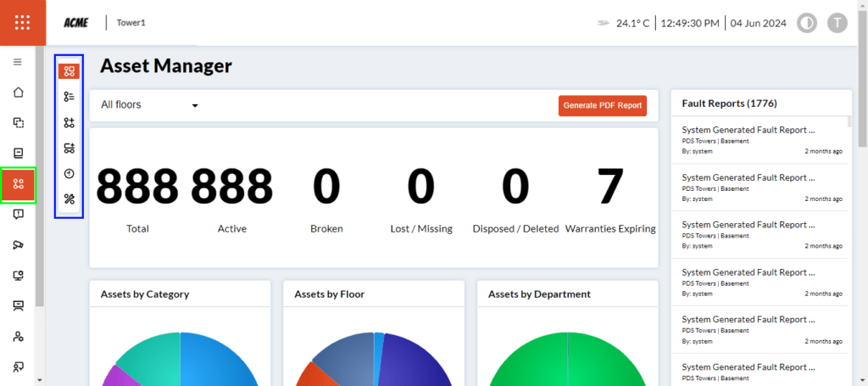Click the Total assets 888 stat

pyautogui.click(x=137, y=187)
